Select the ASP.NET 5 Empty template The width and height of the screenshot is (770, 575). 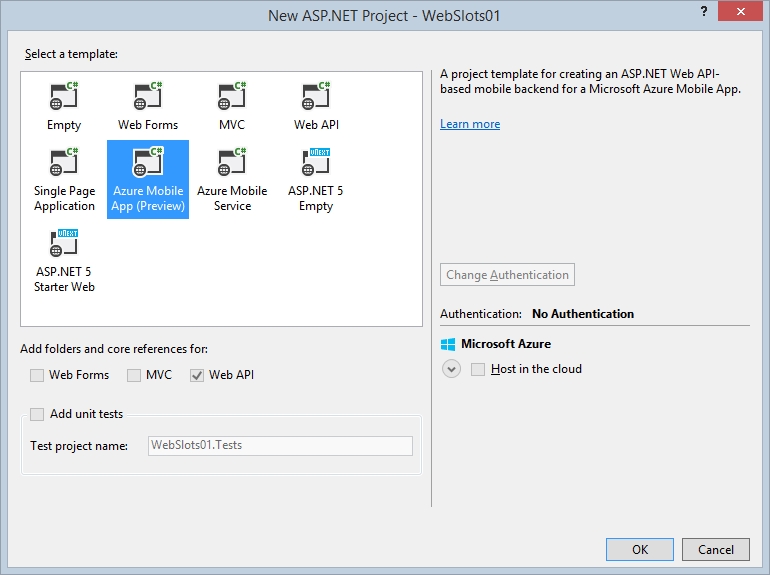(316, 180)
